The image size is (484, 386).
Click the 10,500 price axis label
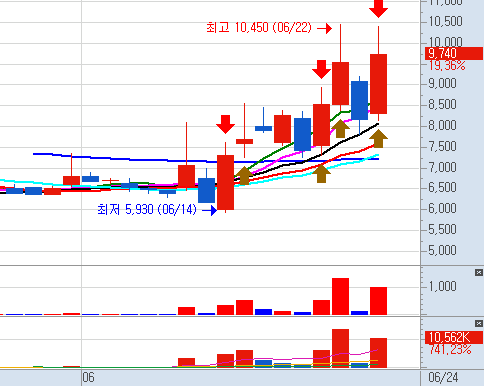pos(445,22)
